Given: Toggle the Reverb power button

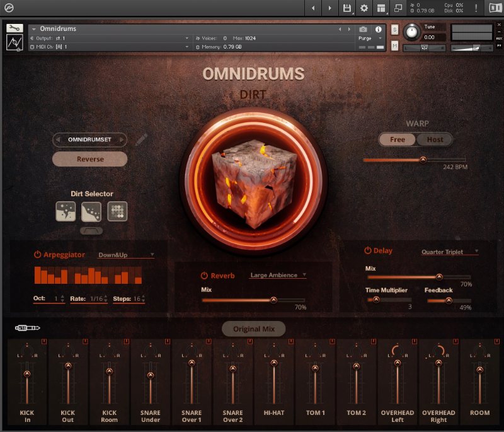Looking at the screenshot, I should 204,276.
